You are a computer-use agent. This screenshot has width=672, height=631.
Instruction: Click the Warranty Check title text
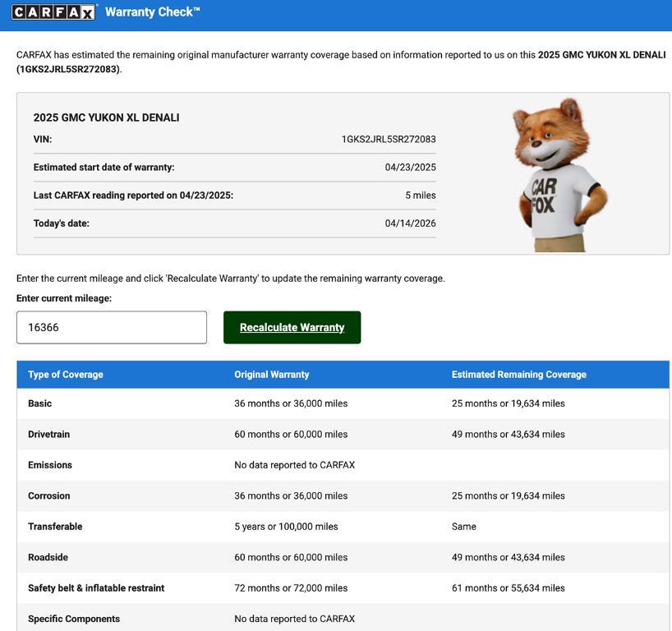click(152, 12)
